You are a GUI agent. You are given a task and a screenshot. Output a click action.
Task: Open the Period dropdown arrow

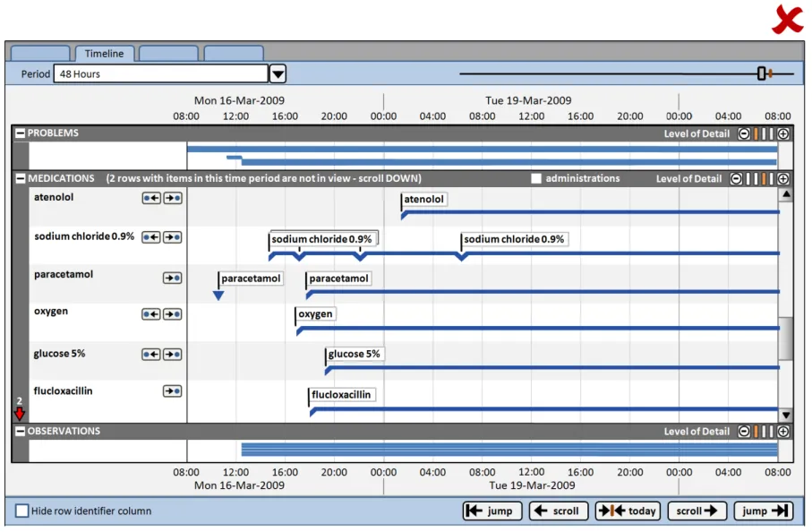click(x=278, y=74)
